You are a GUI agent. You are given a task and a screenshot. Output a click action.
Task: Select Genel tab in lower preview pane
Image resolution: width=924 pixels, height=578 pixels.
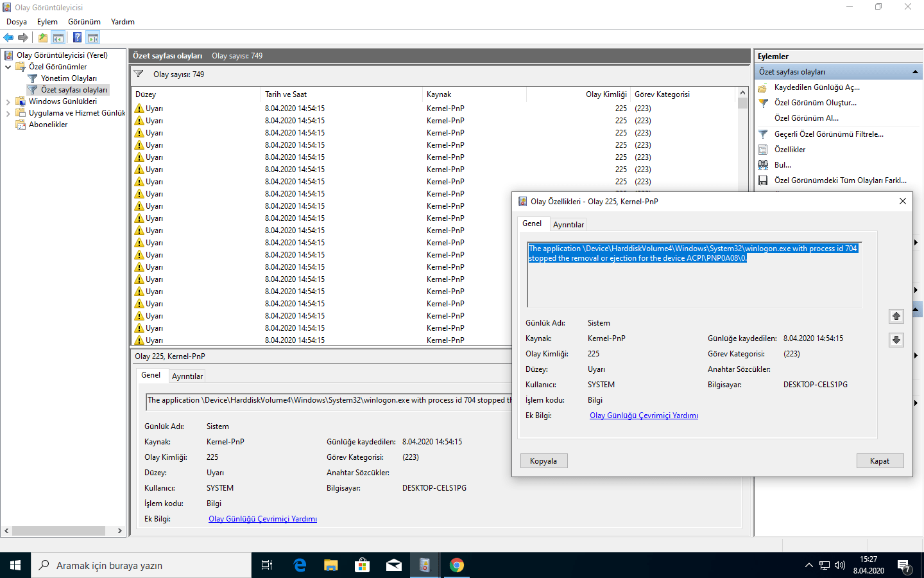coord(151,375)
